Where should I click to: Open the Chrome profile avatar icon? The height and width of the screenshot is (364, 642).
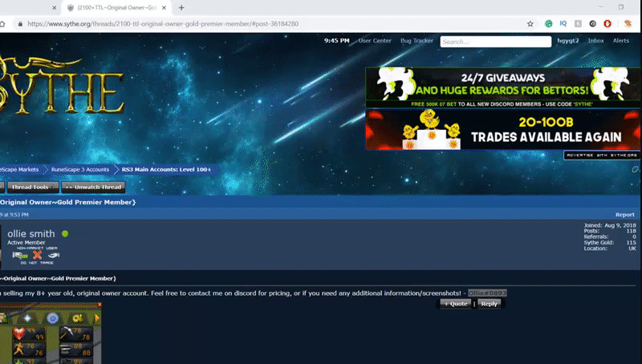tap(628, 24)
